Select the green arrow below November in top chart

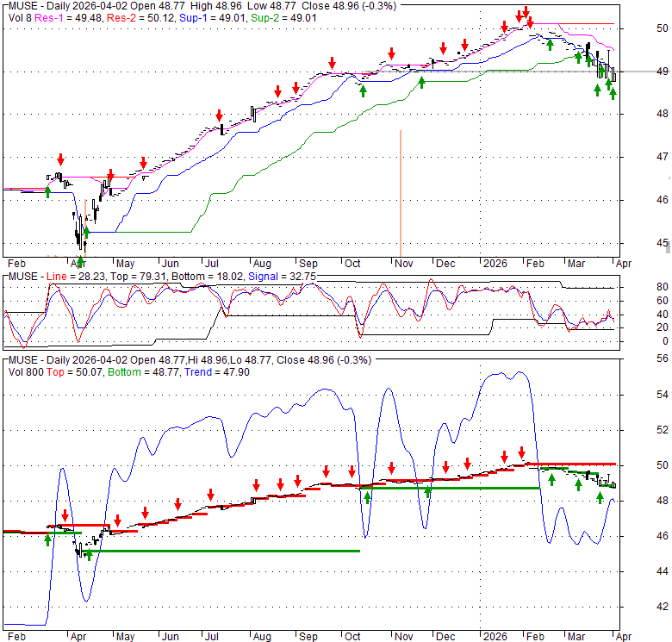tap(421, 82)
